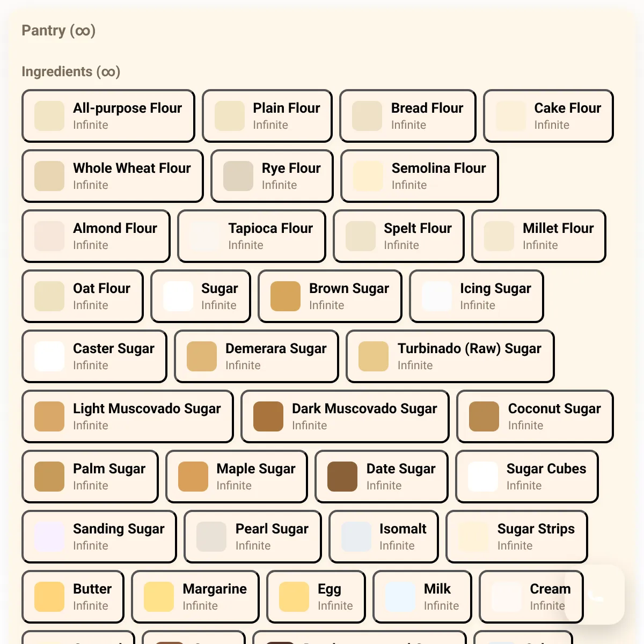Select the Sanding Sugar lavender swatch
644x644 pixels.
(49, 537)
